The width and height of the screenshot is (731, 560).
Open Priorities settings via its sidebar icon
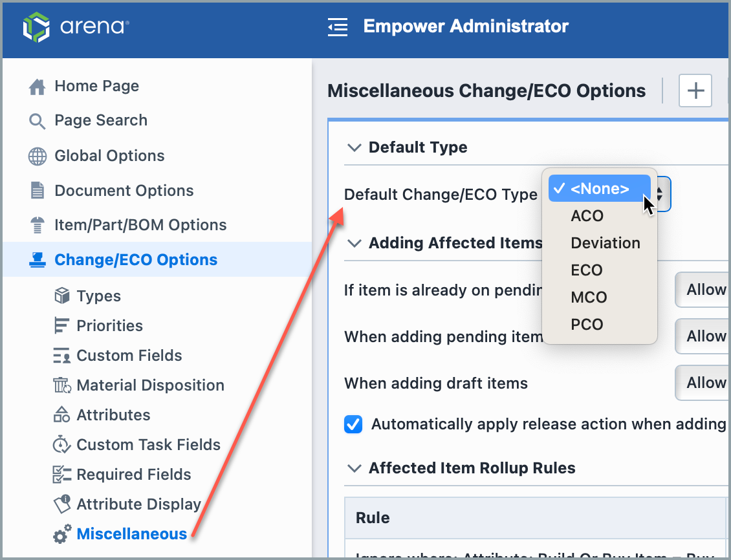tap(61, 325)
